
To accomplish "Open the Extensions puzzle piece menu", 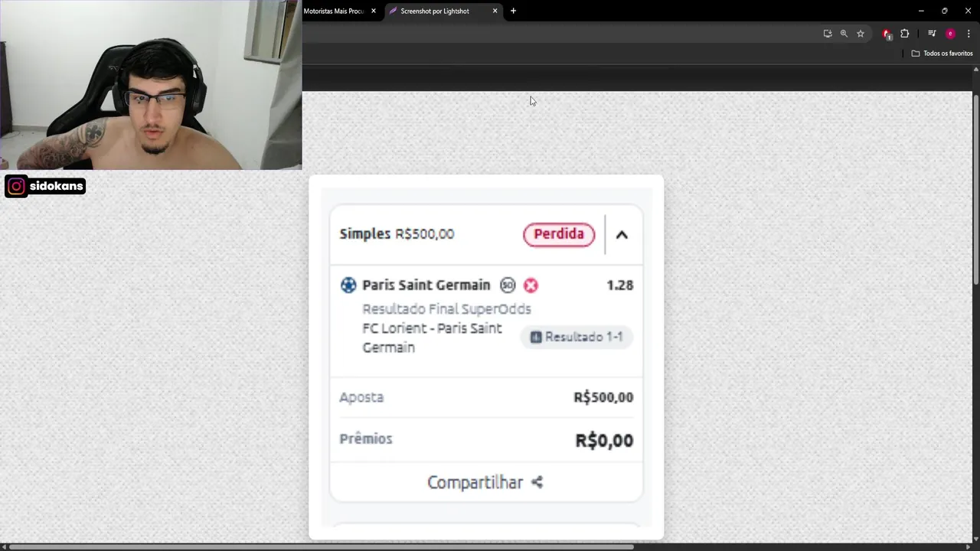I will pyautogui.click(x=905, y=34).
